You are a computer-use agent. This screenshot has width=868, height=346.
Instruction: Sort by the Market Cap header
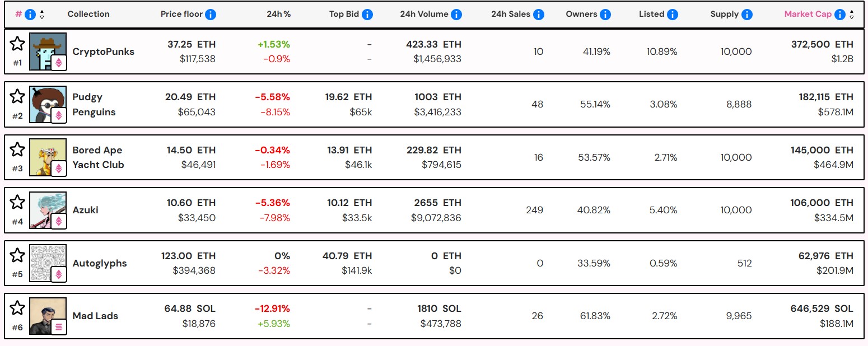[x=808, y=14]
